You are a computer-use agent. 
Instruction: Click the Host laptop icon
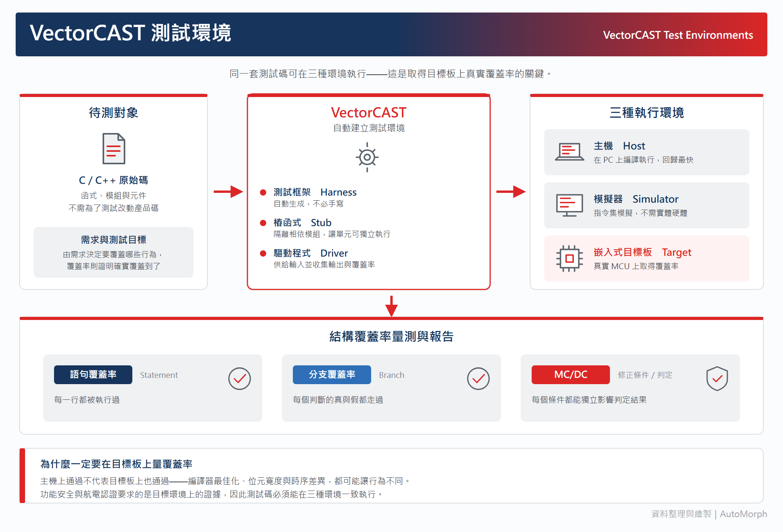[x=570, y=152]
